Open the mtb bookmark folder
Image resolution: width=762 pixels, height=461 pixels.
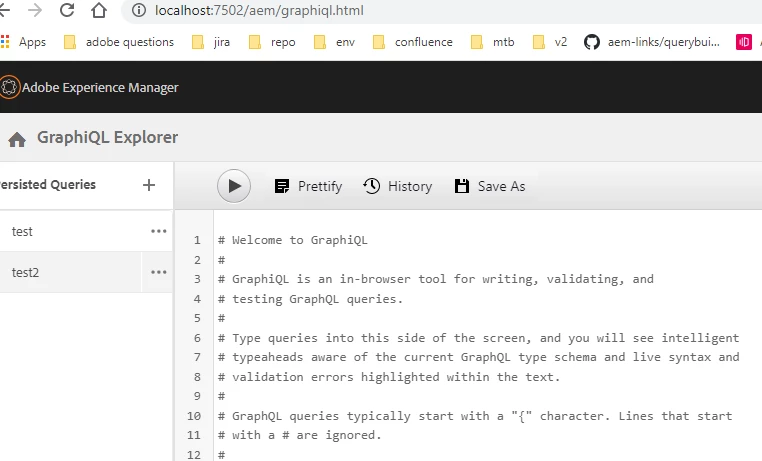pyautogui.click(x=493, y=42)
